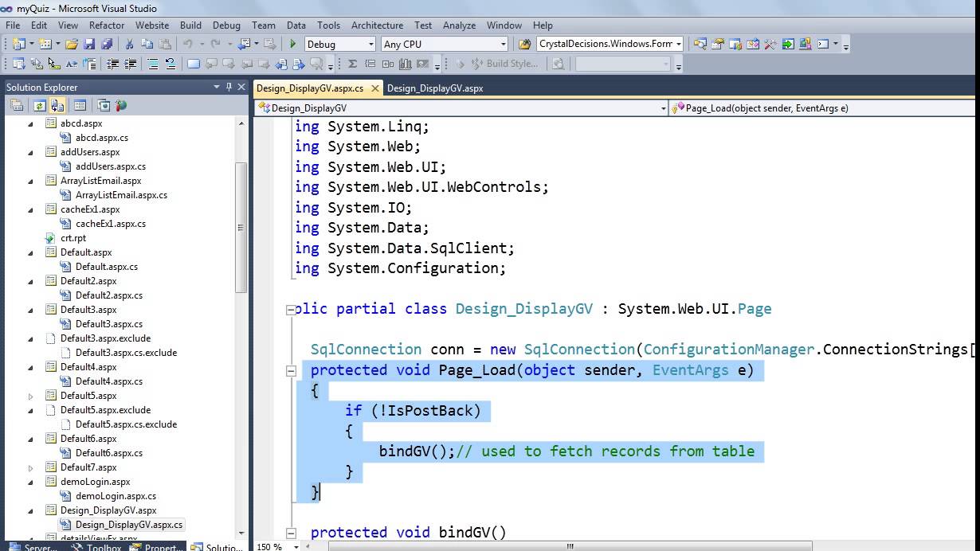Open the Command Window toolbar icon
Image resolution: width=980 pixels, height=551 pixels.
823,44
